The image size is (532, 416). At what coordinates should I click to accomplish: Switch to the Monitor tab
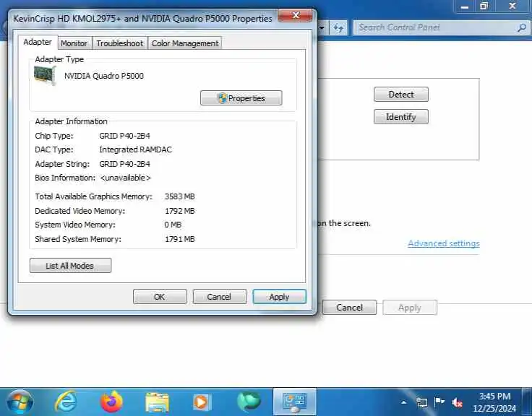coord(74,43)
